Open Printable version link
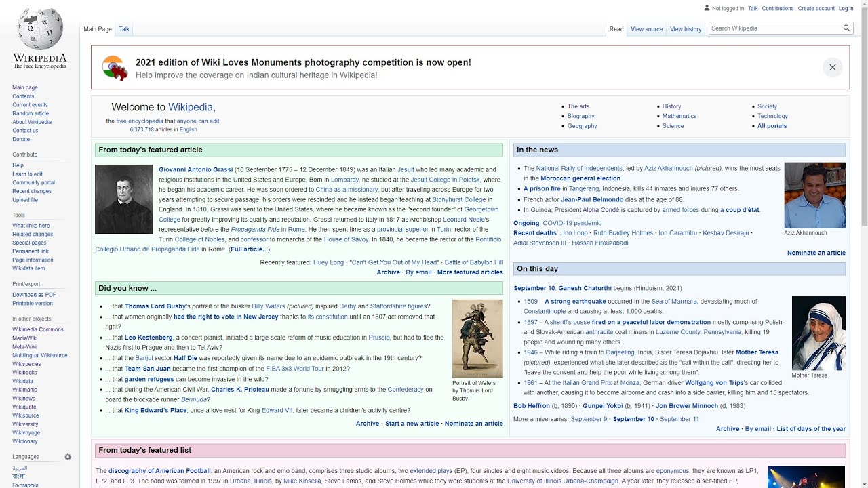Screen dimensions: 868x488 32,304
